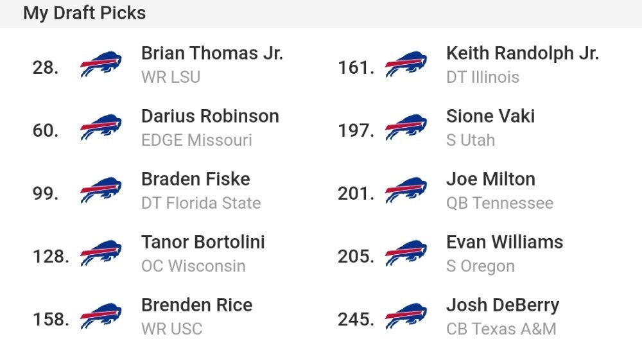The height and width of the screenshot is (364, 642).
Task: Select Keith Randolph Jr. player name
Action: click(523, 53)
